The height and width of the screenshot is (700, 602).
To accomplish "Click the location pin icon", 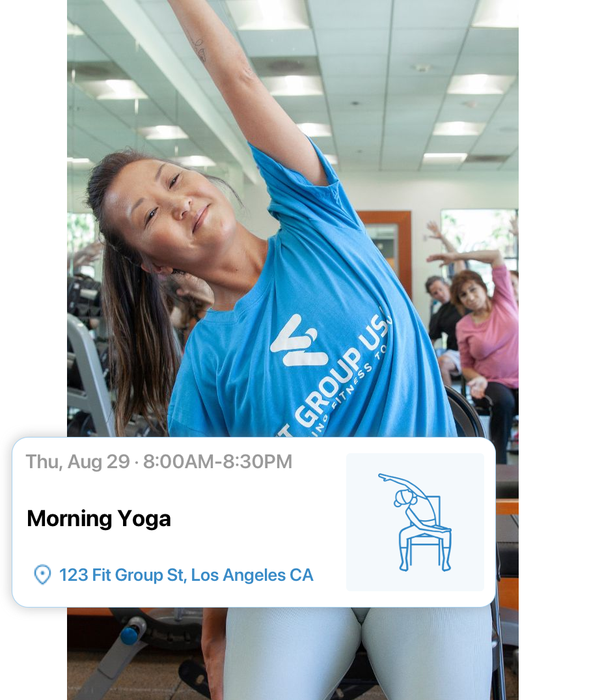I will click(x=42, y=574).
